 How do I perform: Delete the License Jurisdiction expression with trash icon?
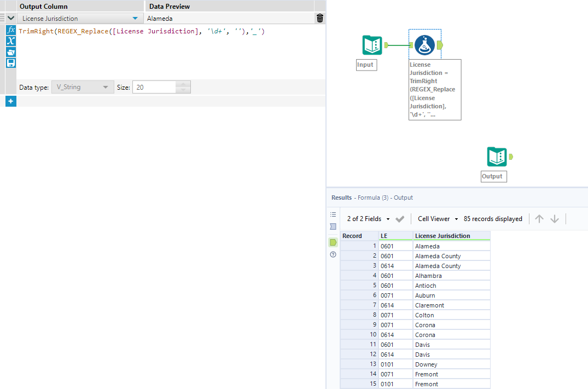(x=320, y=19)
